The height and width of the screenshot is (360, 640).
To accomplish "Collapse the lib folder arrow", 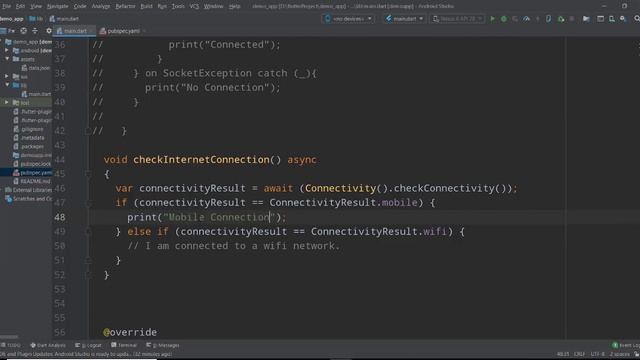I will (7, 84).
